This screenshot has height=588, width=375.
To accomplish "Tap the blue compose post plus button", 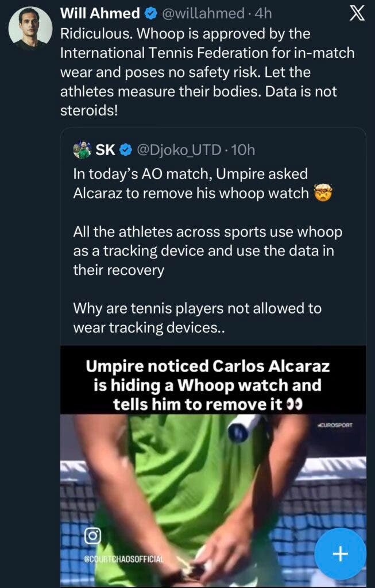I will (x=341, y=554).
